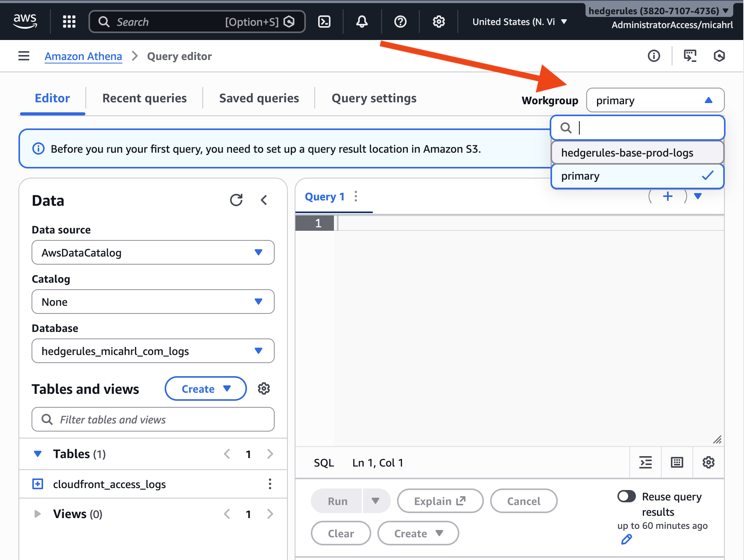Open cloudfront_access_logs table options menu
744x560 pixels.
(270, 484)
